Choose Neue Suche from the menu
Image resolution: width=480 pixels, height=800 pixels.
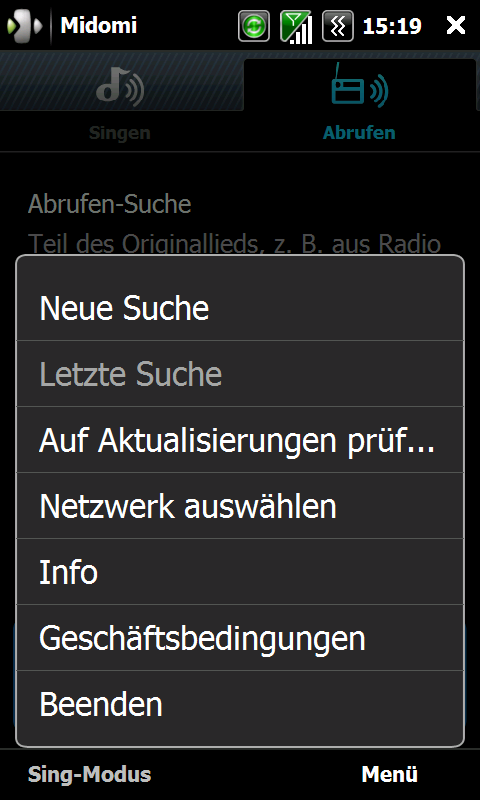240,308
